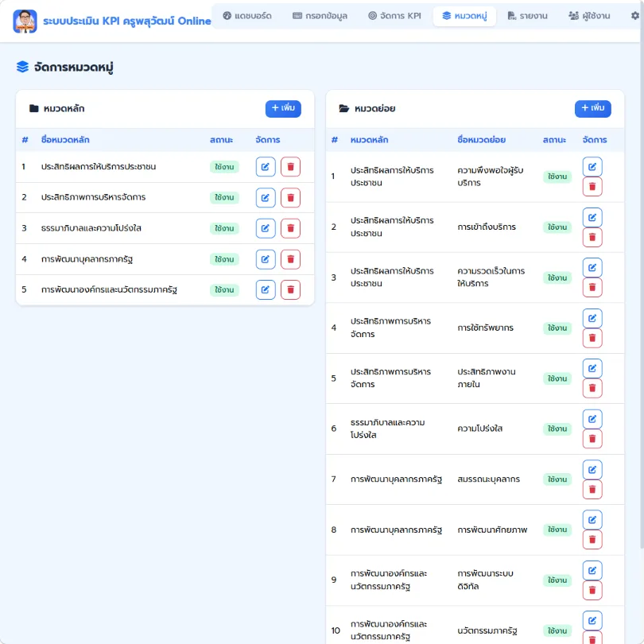Select subcategory name การพัฒนาศักยภาพ
The height and width of the screenshot is (644, 644).
[492, 530]
